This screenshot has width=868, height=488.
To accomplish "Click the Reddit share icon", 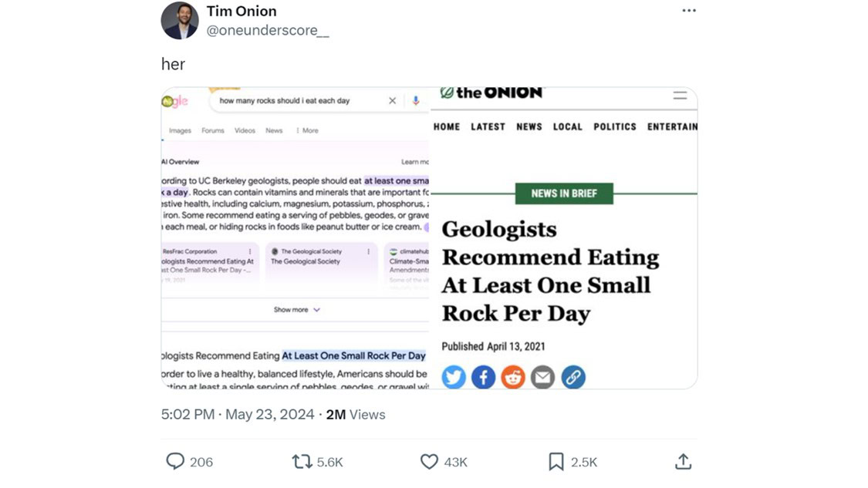I will 513,377.
